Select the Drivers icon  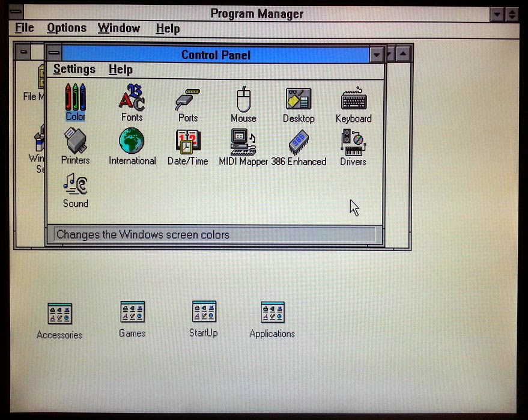point(352,143)
